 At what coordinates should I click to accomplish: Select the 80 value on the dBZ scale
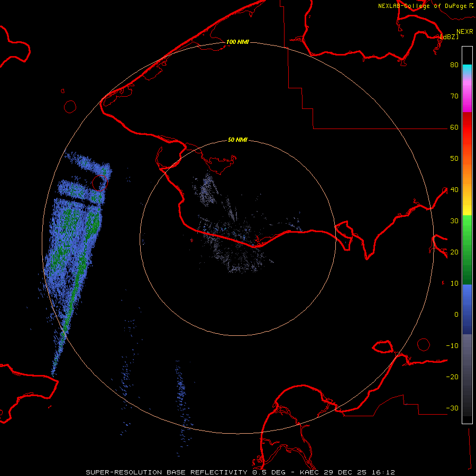click(454, 65)
